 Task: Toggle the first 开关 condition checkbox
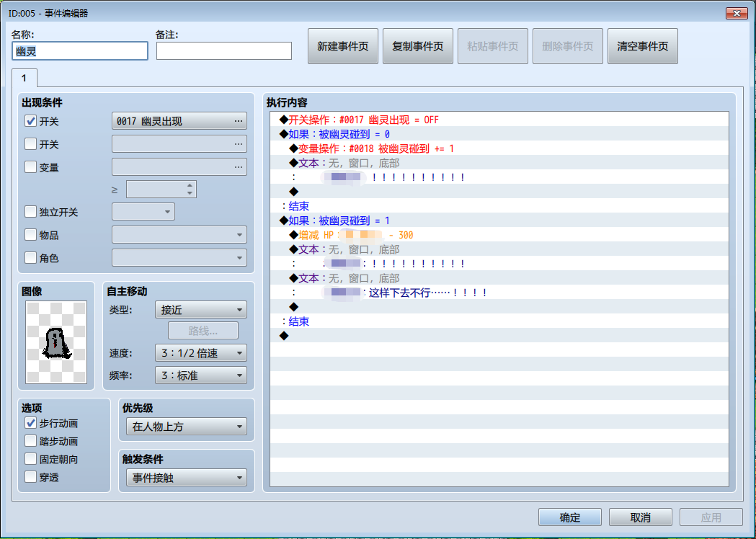pyautogui.click(x=30, y=121)
